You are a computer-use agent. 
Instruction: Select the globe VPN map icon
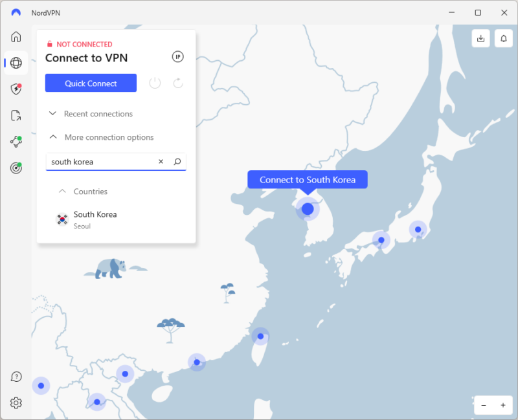pos(16,63)
